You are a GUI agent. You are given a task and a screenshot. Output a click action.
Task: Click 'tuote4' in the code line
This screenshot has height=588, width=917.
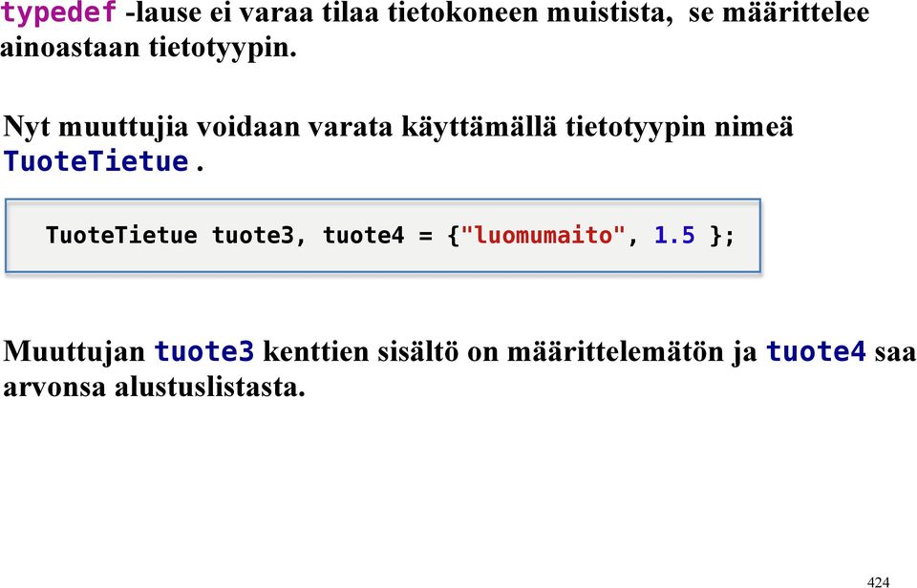(363, 235)
